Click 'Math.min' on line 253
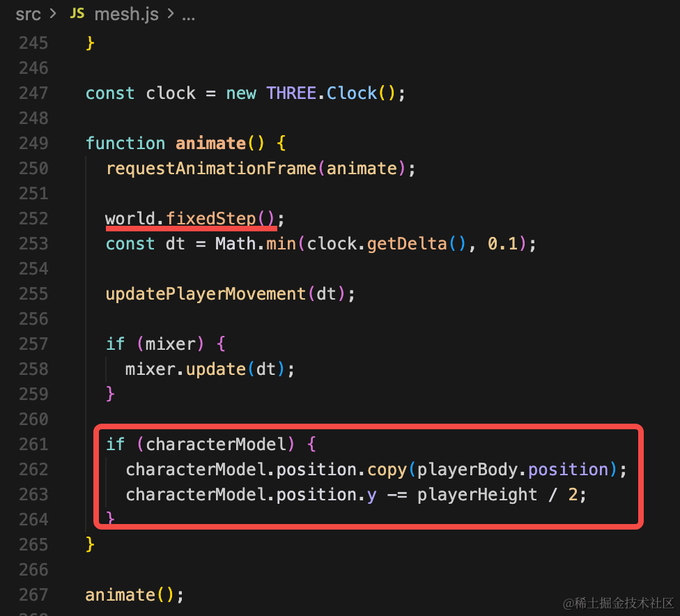This screenshot has width=680, height=616. click(x=256, y=244)
